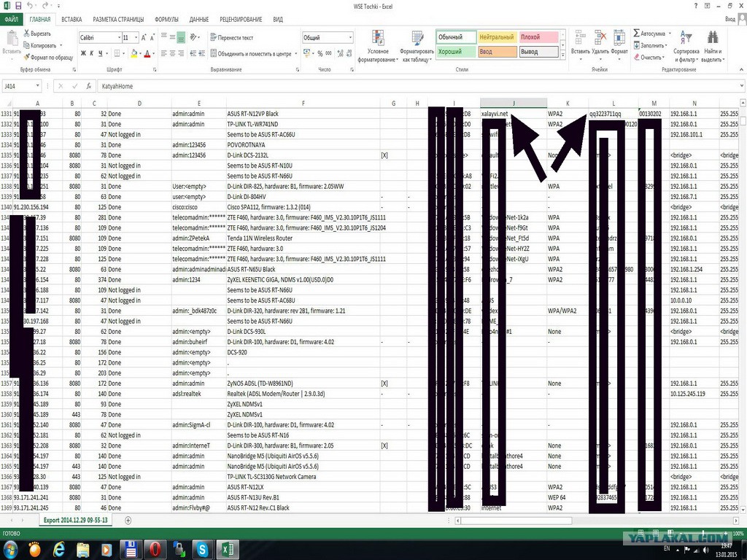The height and width of the screenshot is (560, 747).
Task: Click the Increase Decimal icon
Action: pyautogui.click(x=341, y=53)
